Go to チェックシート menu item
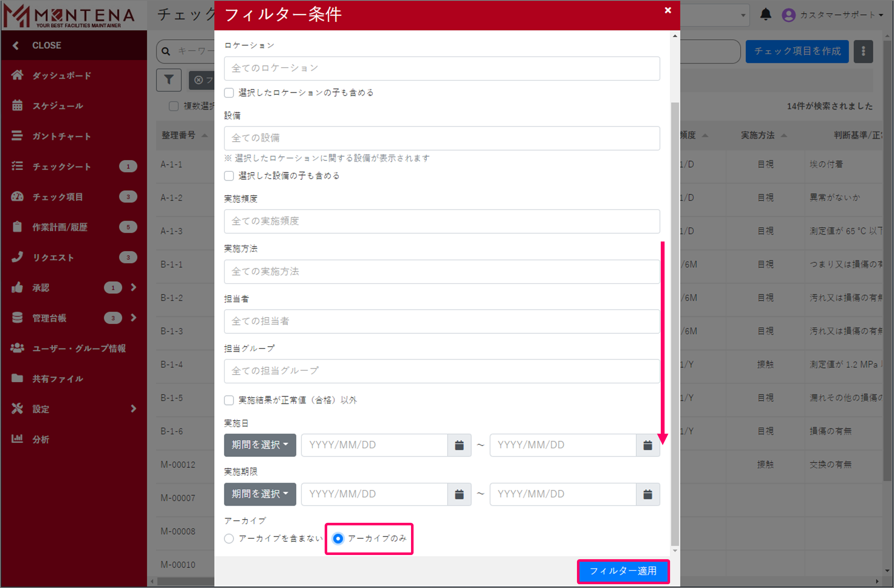 point(62,166)
